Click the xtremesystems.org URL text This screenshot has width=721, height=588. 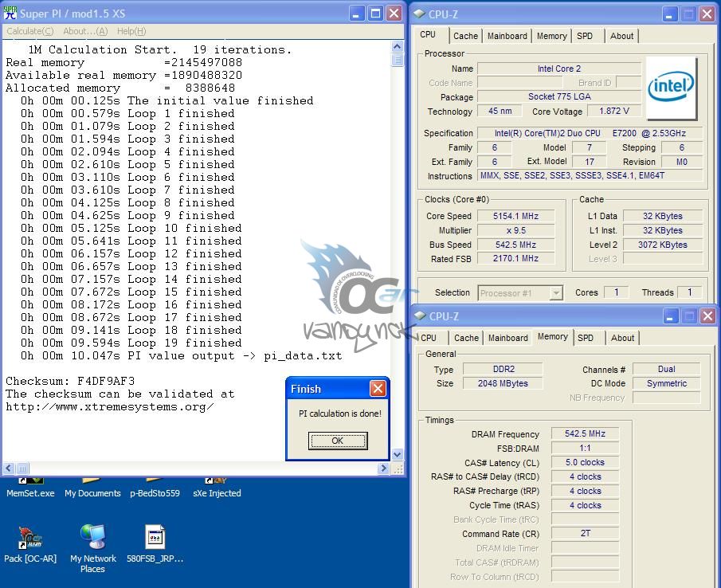click(x=110, y=407)
